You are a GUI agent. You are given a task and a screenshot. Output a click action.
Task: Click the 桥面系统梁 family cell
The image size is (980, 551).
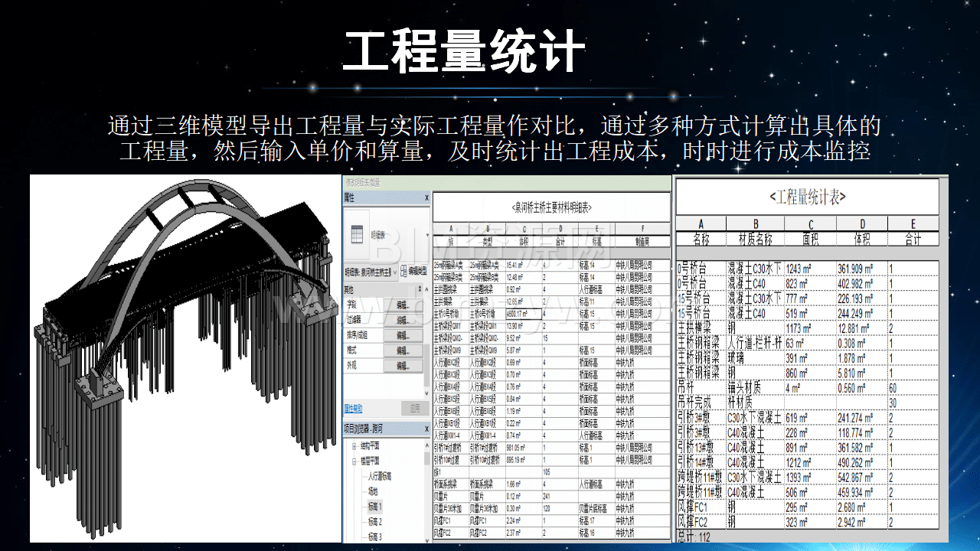point(451,484)
